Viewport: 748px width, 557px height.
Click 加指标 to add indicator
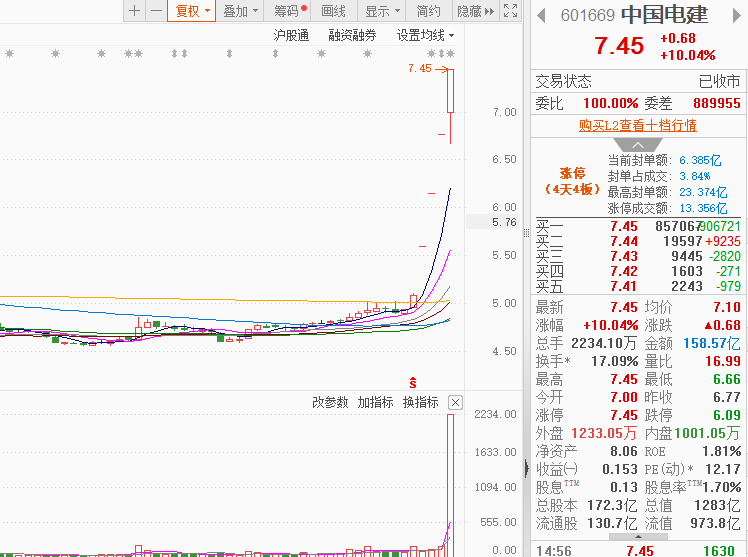pyautogui.click(x=375, y=402)
